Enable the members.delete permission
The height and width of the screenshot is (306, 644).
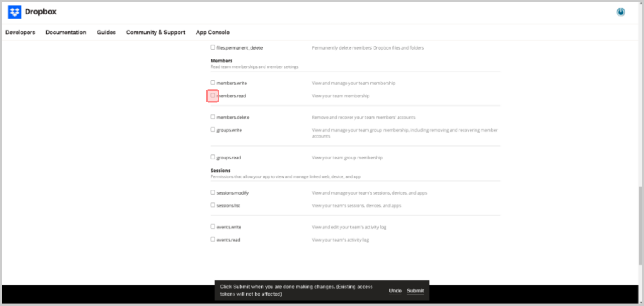click(213, 117)
